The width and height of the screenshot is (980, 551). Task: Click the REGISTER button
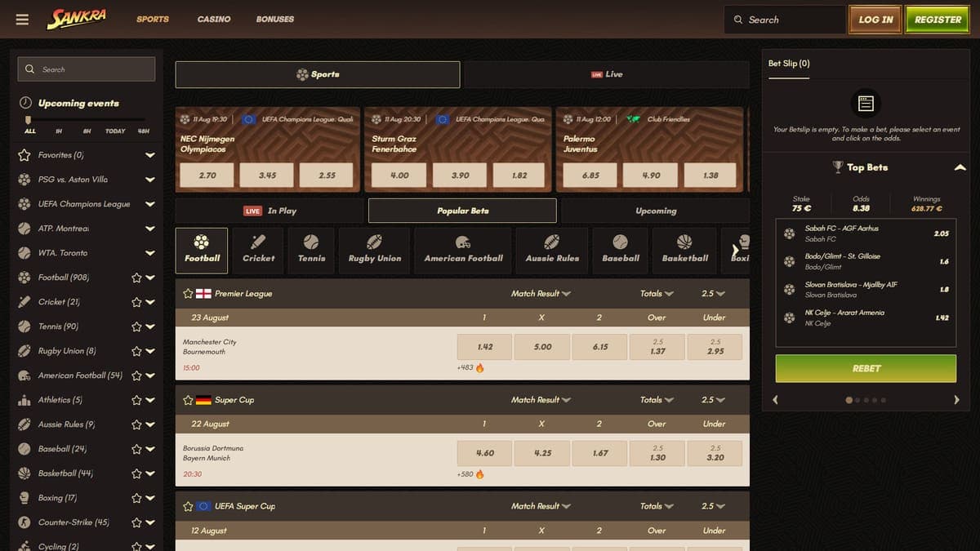coord(938,20)
